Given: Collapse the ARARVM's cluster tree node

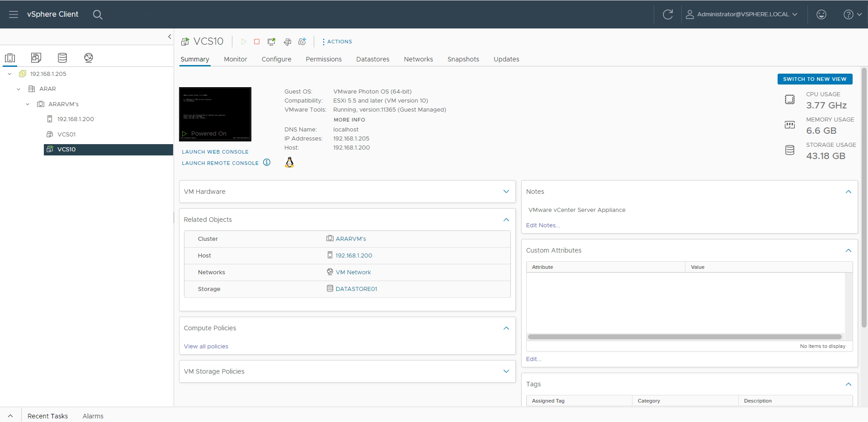Looking at the screenshot, I should [28, 104].
